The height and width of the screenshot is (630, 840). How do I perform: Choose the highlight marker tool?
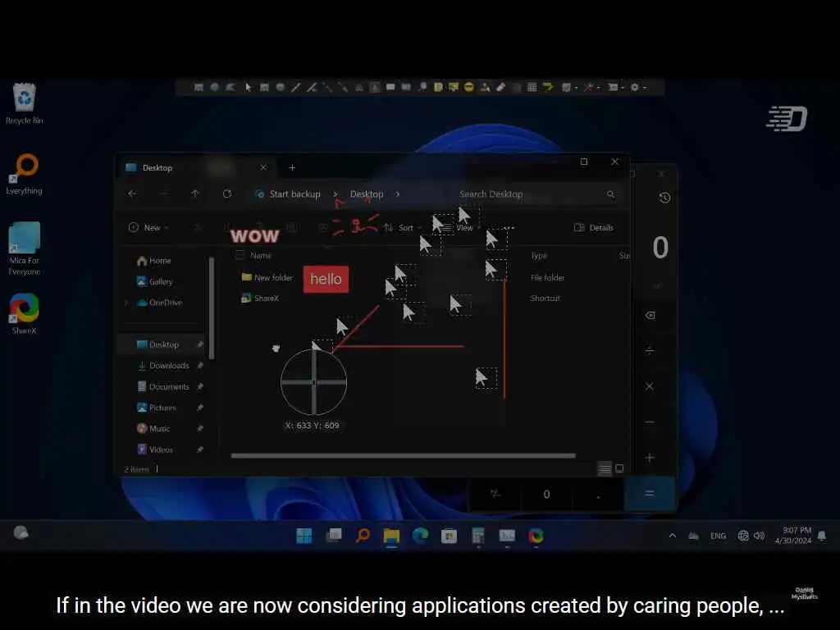click(x=547, y=87)
